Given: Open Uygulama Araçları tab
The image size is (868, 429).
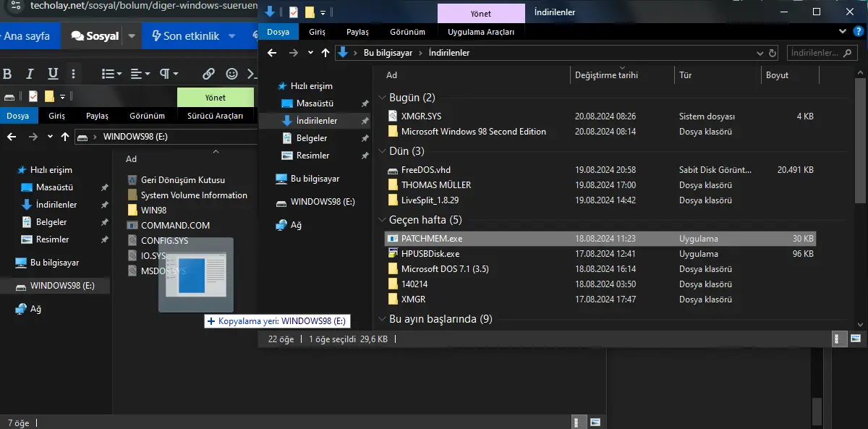Looking at the screenshot, I should 481,32.
